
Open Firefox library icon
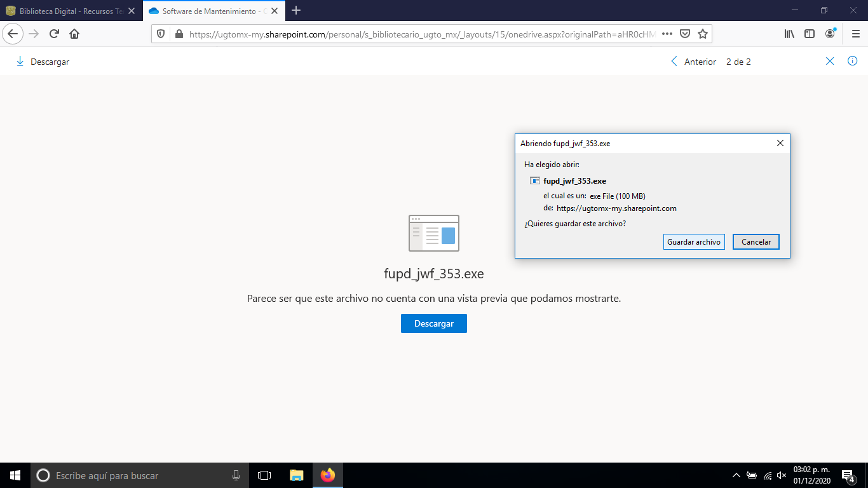(x=789, y=34)
